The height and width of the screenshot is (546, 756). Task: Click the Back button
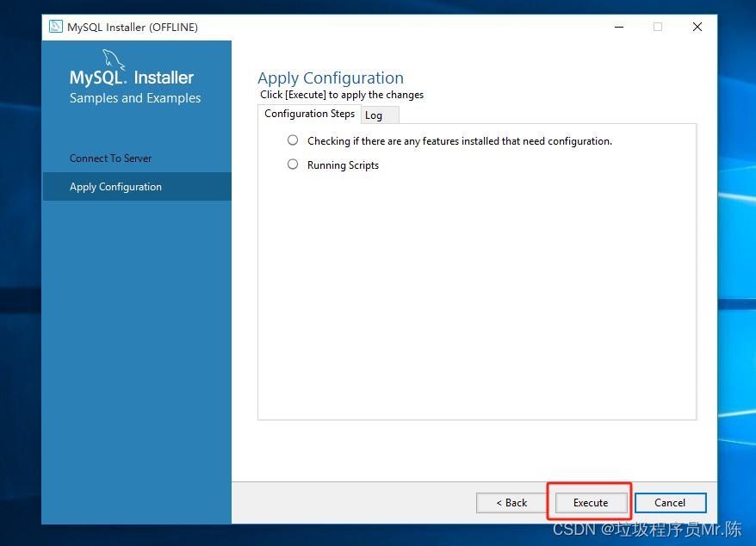[x=511, y=503]
